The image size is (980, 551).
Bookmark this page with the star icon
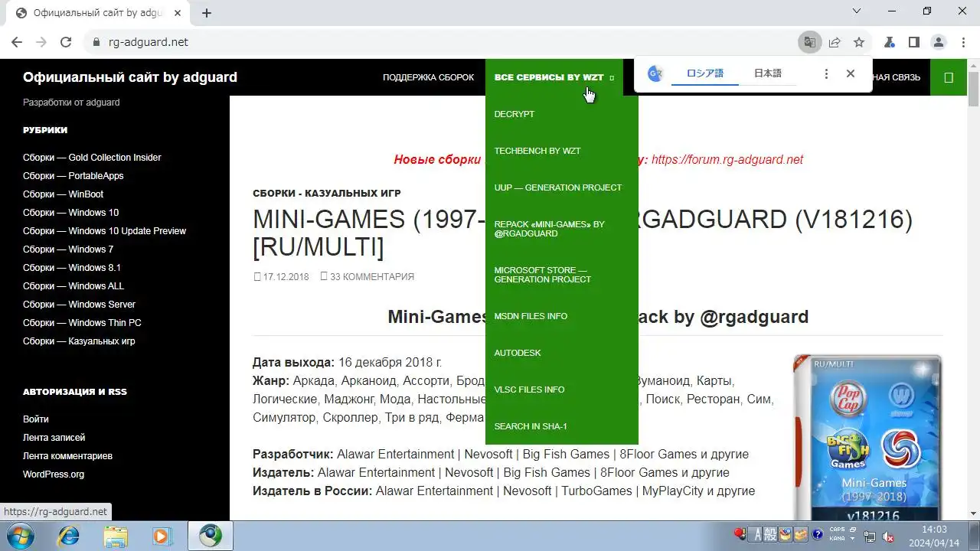(x=859, y=42)
